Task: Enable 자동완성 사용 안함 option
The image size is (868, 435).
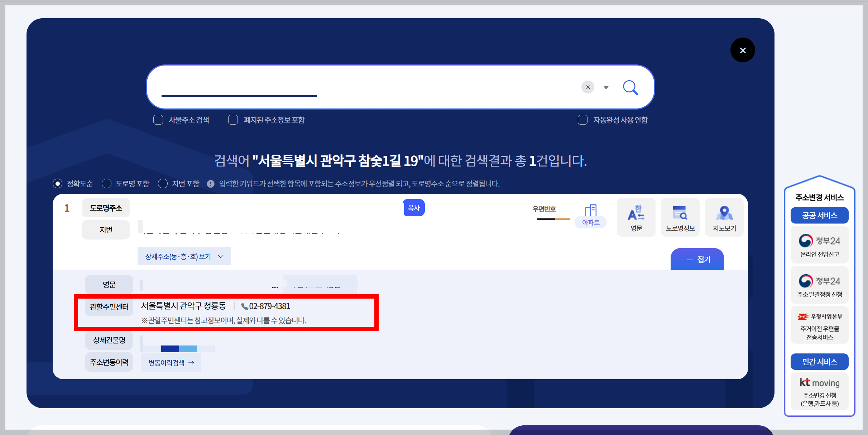Action: 582,120
